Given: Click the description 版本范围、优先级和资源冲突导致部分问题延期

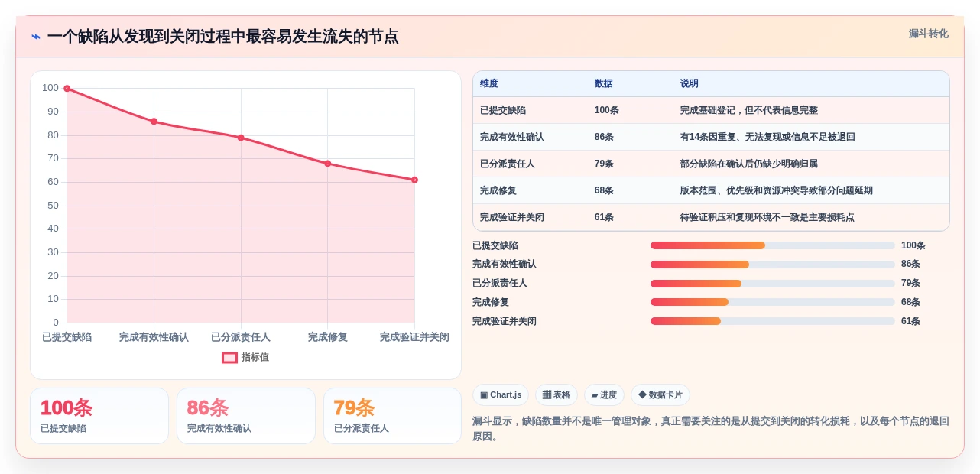Looking at the screenshot, I should click(x=777, y=190).
